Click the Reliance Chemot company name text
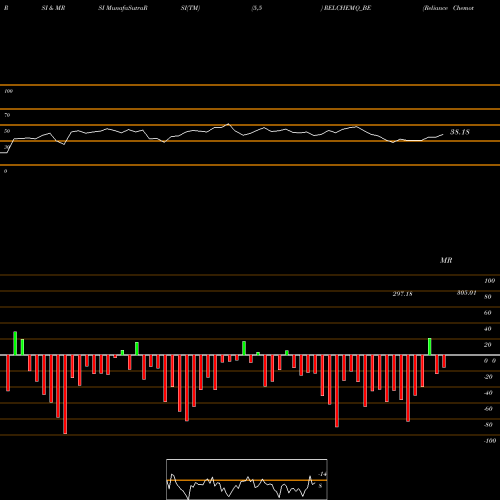 tap(448, 8)
